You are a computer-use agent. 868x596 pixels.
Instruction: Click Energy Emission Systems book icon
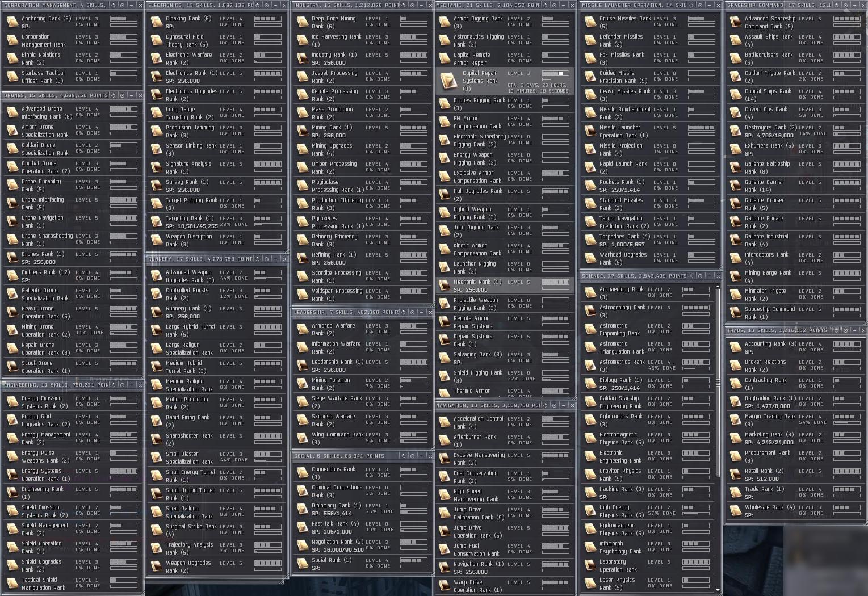pyautogui.click(x=12, y=402)
